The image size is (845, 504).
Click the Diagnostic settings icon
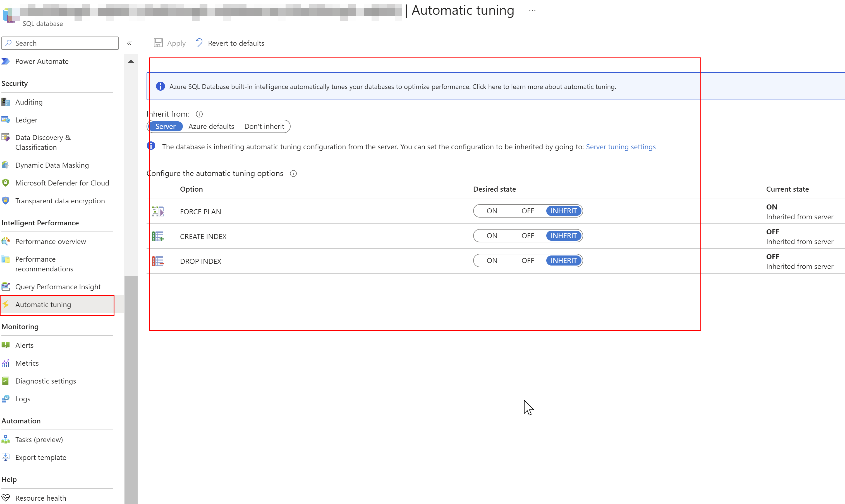click(x=5, y=381)
